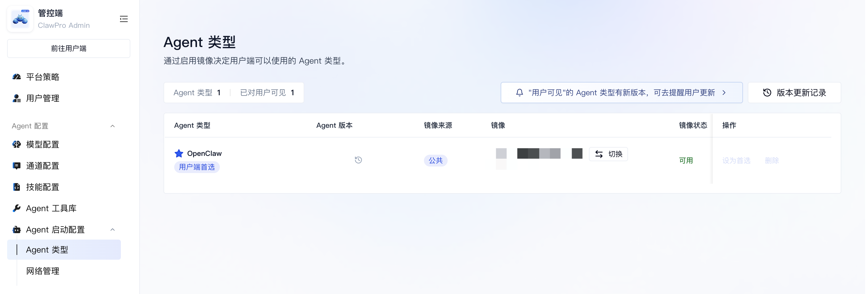Click the Agent 类型 page heading
The image size is (868, 294).
pos(199,42)
